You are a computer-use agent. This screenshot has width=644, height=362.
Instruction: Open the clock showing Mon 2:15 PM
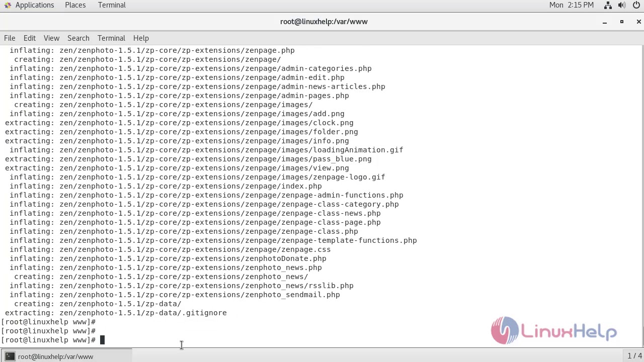tap(572, 5)
